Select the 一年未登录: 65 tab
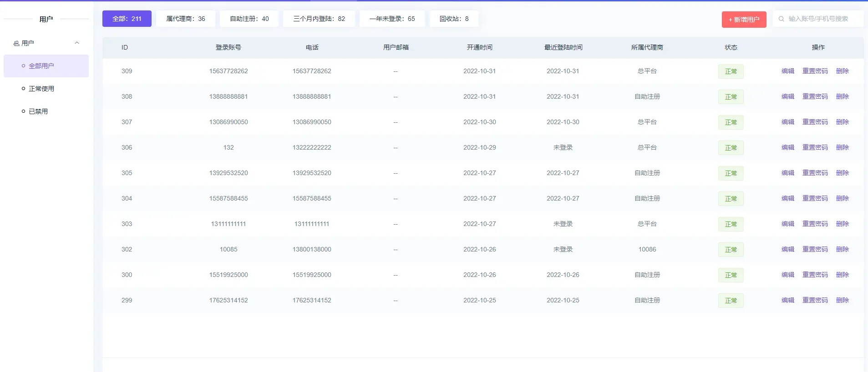868x372 pixels. [392, 19]
